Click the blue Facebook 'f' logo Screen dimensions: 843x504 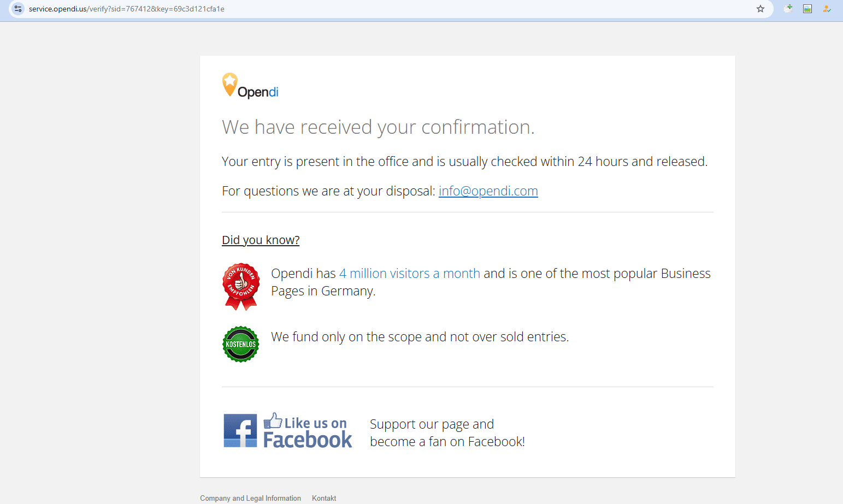pyautogui.click(x=240, y=430)
